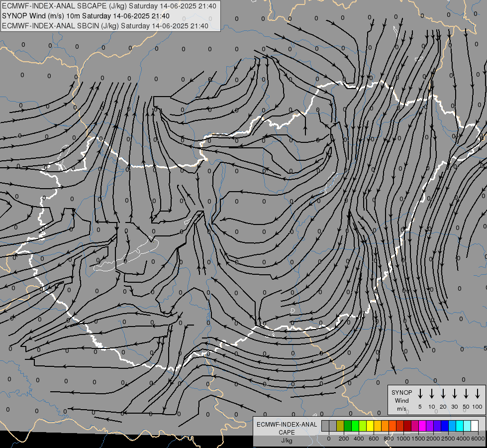Click the 100 m/s wind legend arrow
Viewport: 487px width, 448px height.
click(478, 394)
